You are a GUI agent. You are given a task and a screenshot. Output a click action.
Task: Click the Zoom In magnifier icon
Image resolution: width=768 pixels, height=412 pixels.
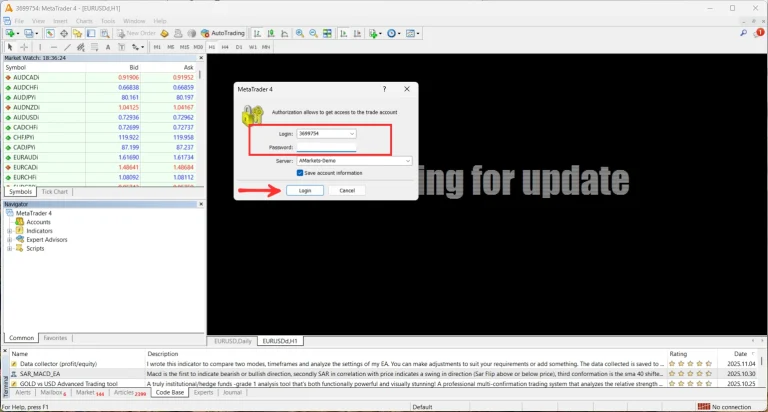tap(300, 33)
